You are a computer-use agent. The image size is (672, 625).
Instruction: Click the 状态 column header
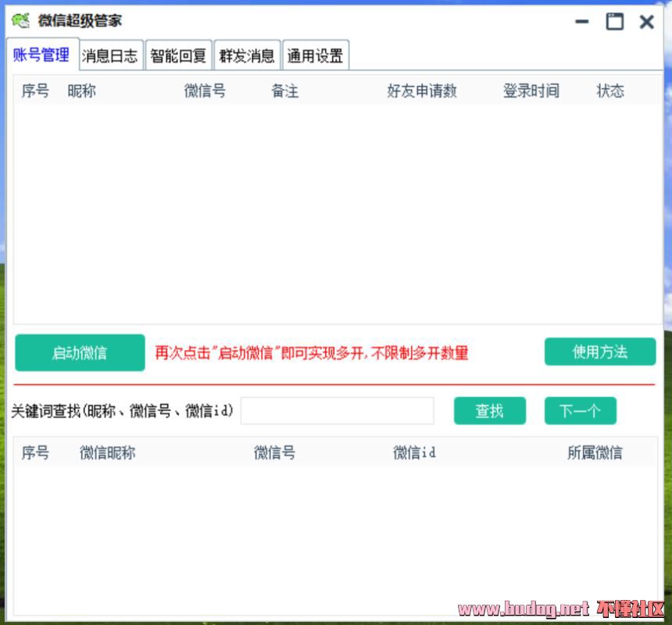click(610, 91)
